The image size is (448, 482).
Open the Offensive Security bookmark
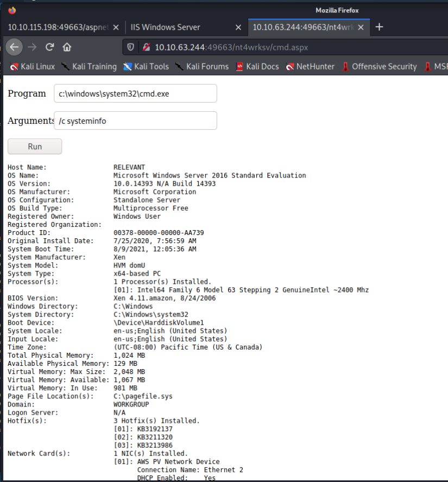pos(380,67)
